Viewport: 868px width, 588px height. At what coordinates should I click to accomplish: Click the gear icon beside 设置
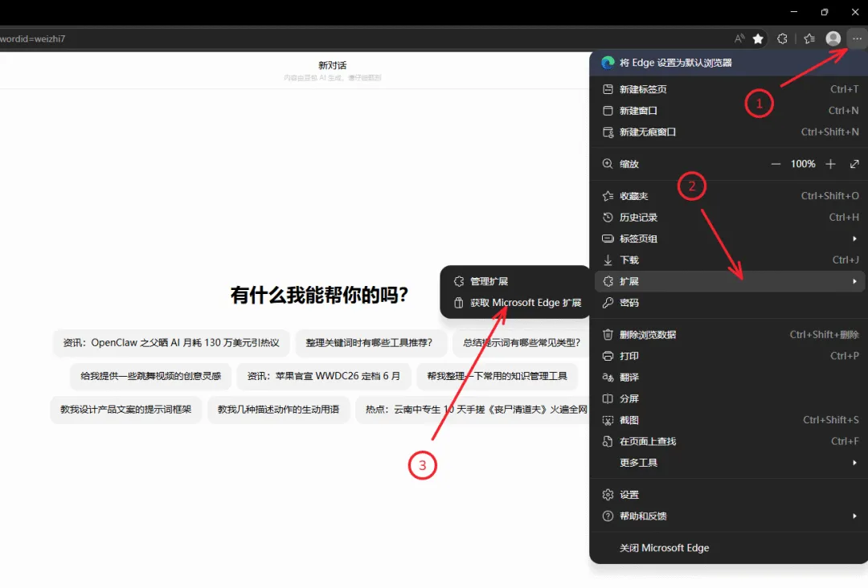click(608, 495)
